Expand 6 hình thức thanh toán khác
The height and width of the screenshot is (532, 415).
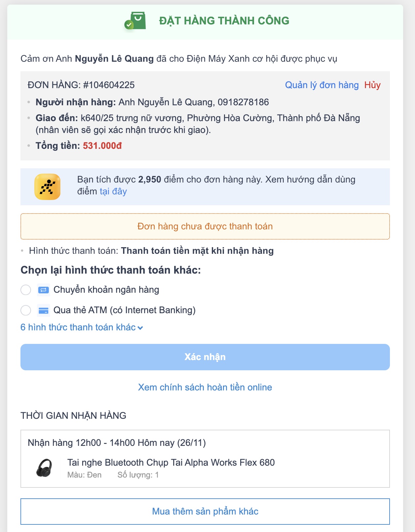coord(78,327)
